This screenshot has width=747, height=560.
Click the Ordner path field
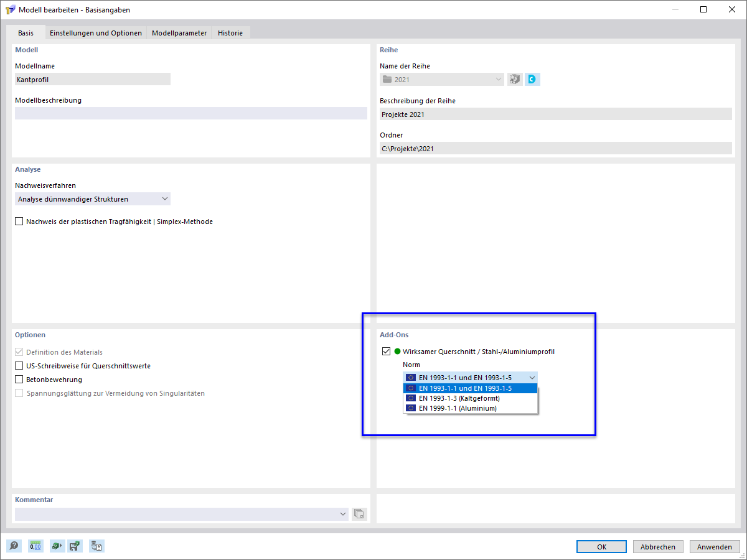point(556,148)
